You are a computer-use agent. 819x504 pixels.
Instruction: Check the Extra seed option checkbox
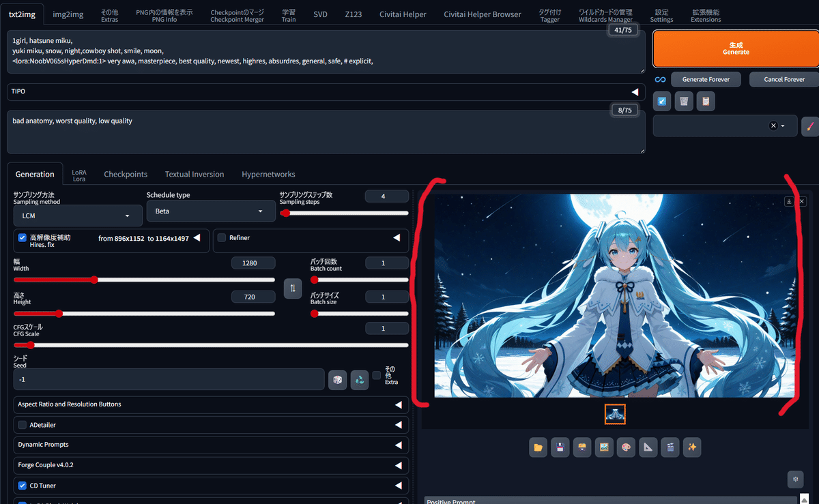click(x=376, y=376)
